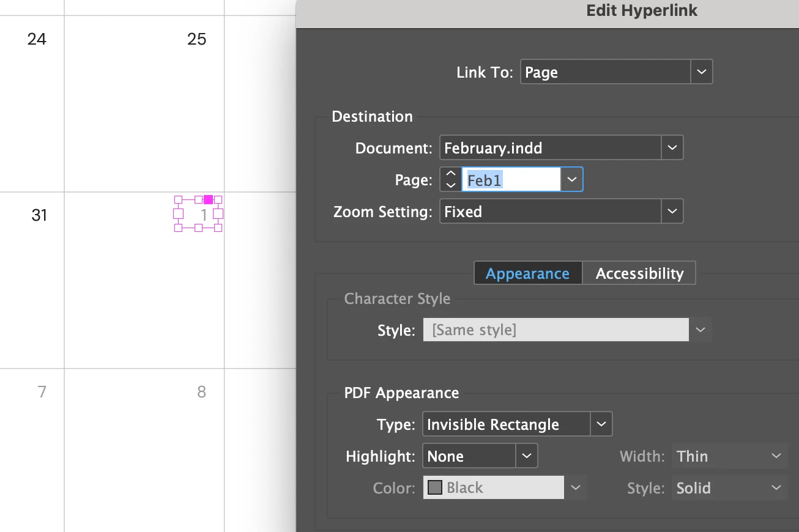Screen dimensions: 799x532
Task: Click the grayed calendar date 8
Action: pyautogui.click(x=201, y=392)
